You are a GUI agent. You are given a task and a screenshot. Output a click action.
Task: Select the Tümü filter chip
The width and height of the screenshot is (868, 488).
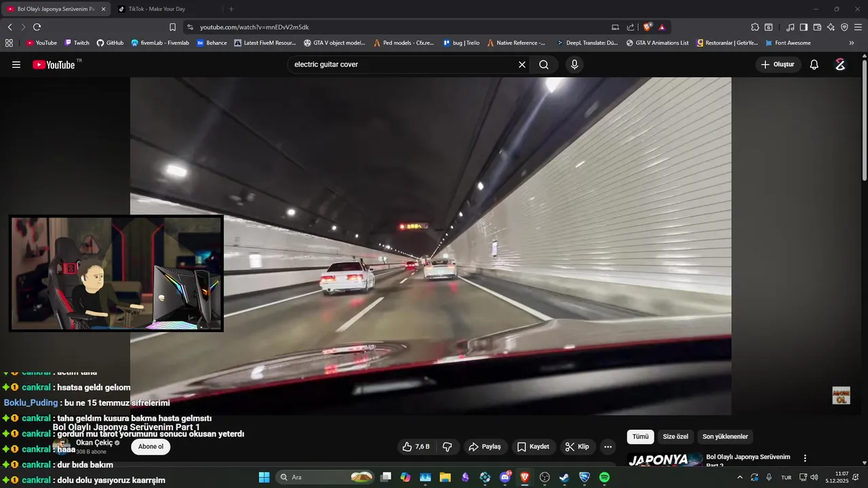click(x=640, y=436)
